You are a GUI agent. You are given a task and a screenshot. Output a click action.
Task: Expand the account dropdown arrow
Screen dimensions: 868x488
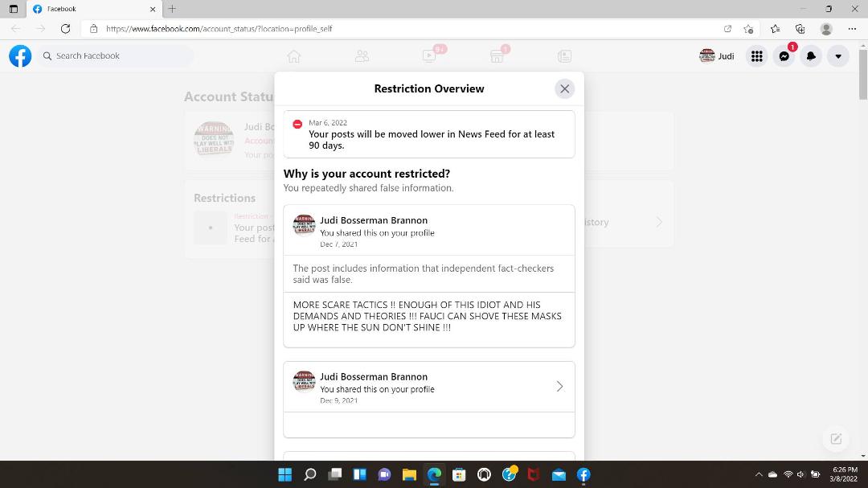pyautogui.click(x=838, y=56)
